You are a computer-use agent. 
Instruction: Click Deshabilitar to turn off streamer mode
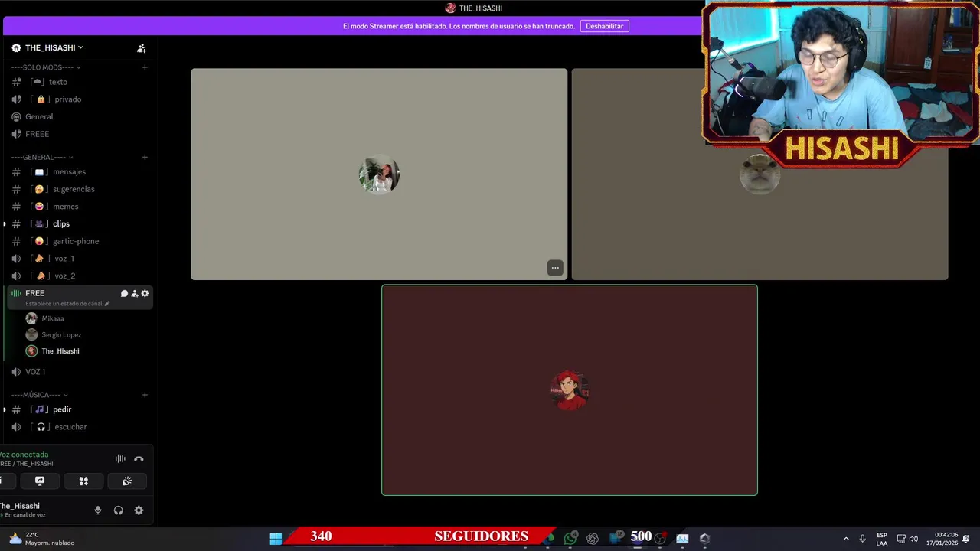tap(605, 26)
